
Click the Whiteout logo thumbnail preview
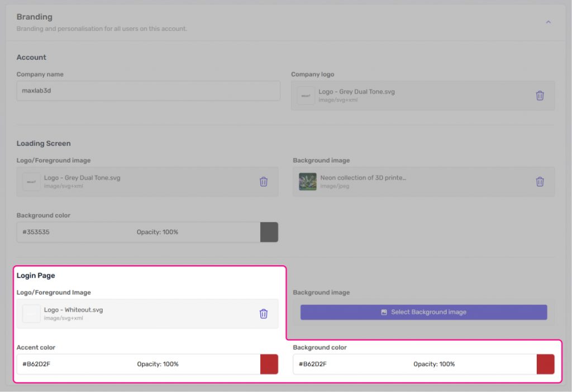(x=31, y=314)
